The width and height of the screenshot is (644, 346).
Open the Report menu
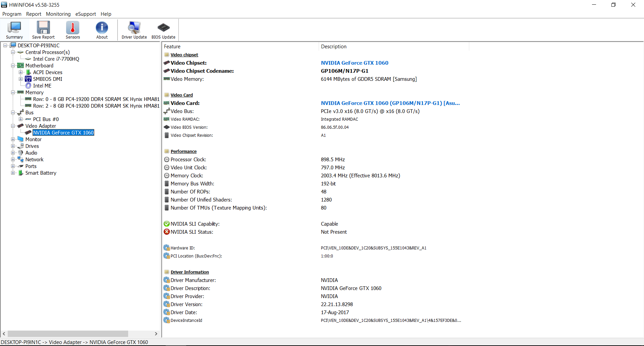(x=34, y=14)
